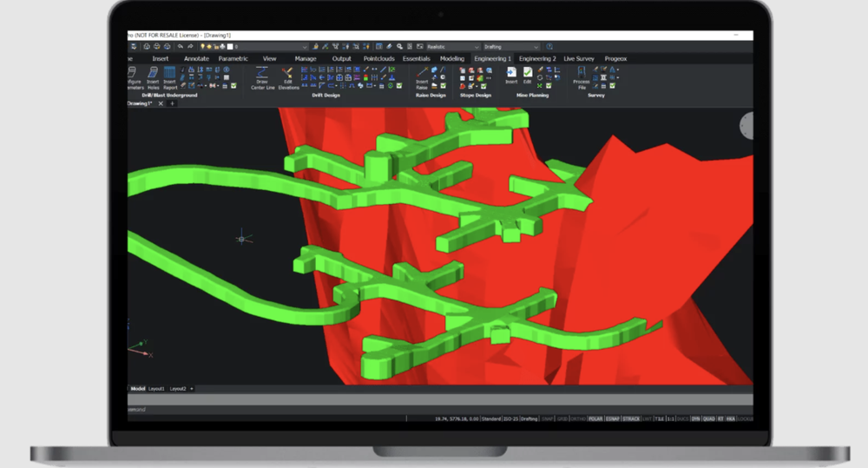Click the green X icon in Mine Planning group
The height and width of the screenshot is (468, 868).
(x=540, y=86)
